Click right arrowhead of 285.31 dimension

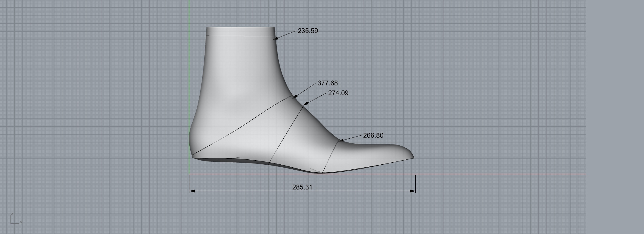[x=413, y=191]
